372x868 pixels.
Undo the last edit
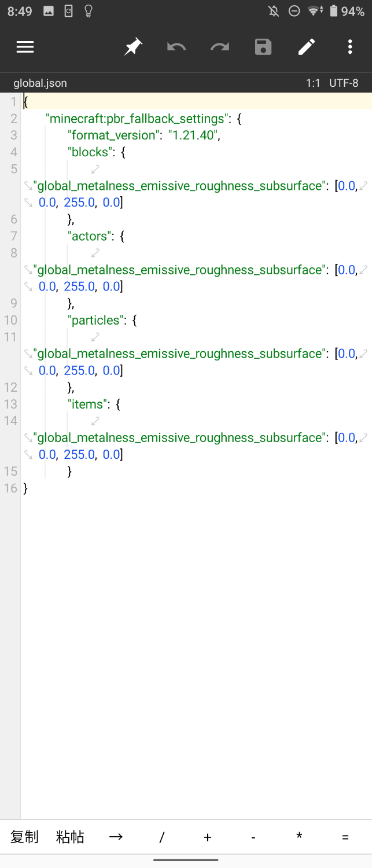click(x=176, y=47)
